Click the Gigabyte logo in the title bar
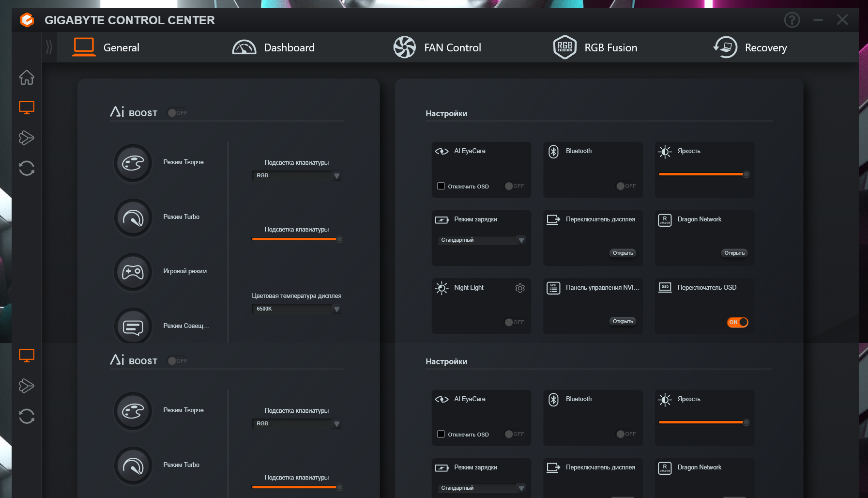The height and width of the screenshot is (498, 868). coord(27,20)
